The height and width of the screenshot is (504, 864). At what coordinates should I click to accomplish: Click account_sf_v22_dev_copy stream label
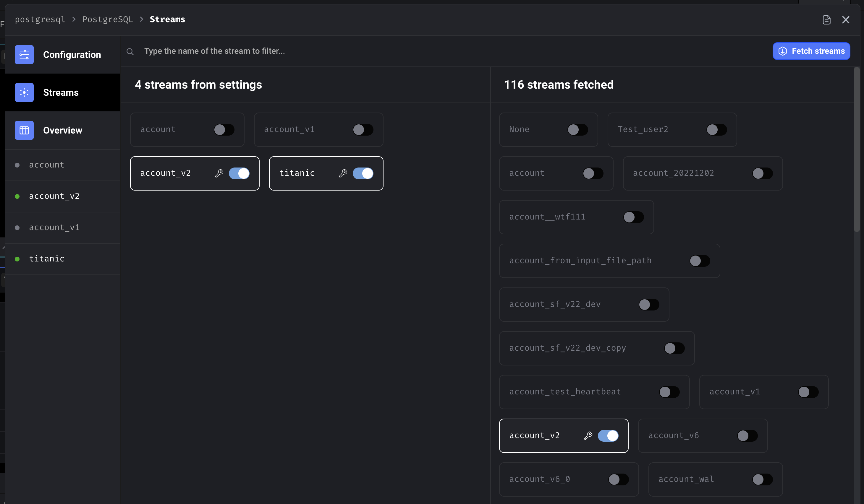[x=567, y=348]
